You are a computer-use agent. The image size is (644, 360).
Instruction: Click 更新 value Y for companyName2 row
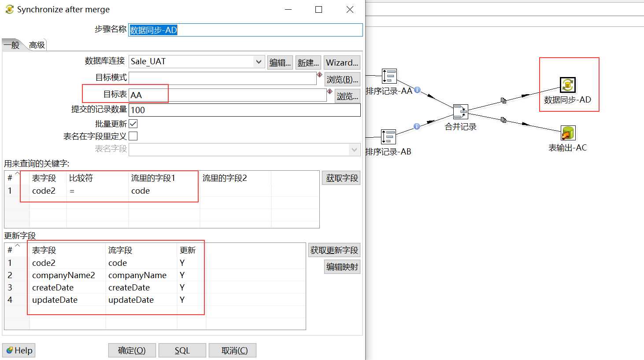[192, 275]
